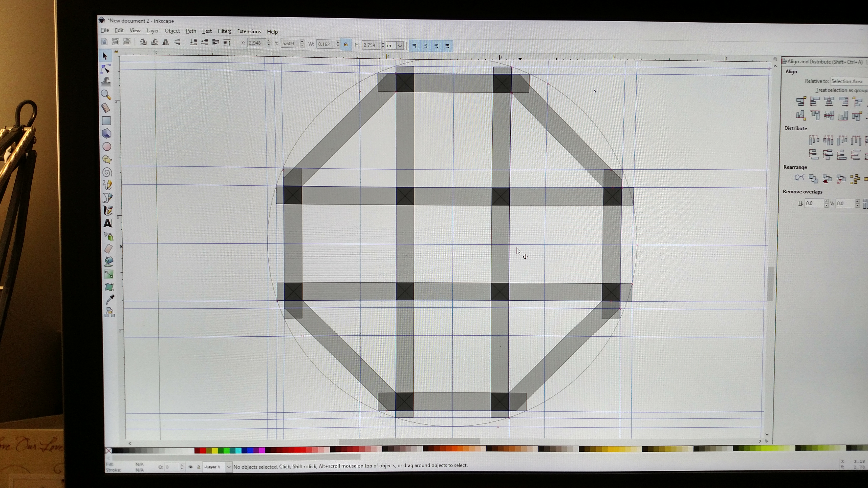Viewport: 868px width, 488px height.
Task: Step the X position spinner
Action: [x=269, y=43]
